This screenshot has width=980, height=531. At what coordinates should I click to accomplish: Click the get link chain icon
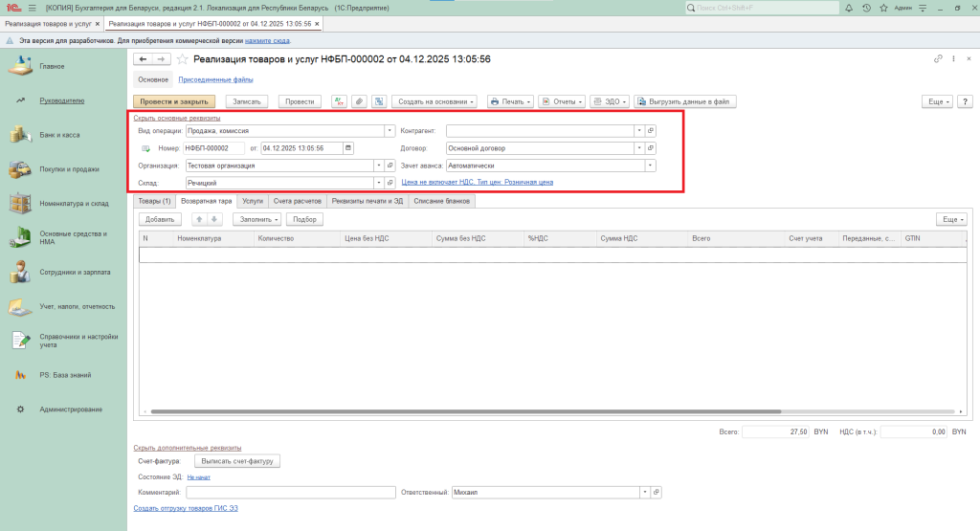click(x=938, y=59)
